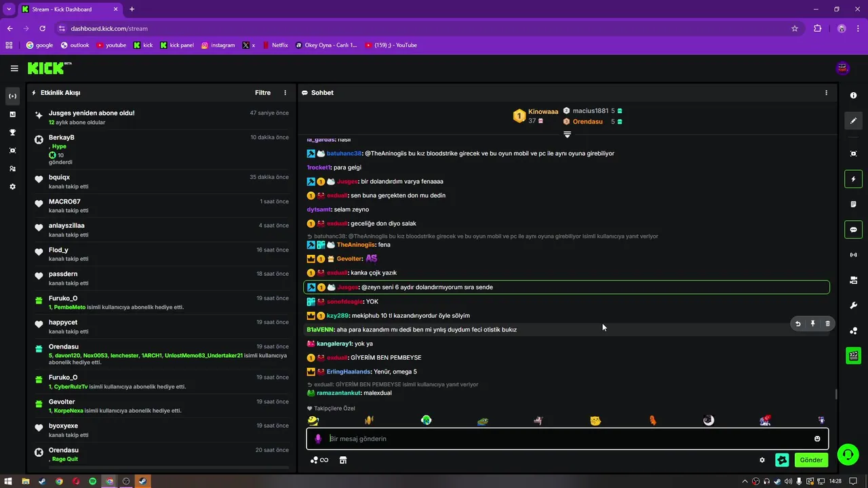Pin the hovered chat message
The height and width of the screenshot is (488, 868).
(x=812, y=324)
